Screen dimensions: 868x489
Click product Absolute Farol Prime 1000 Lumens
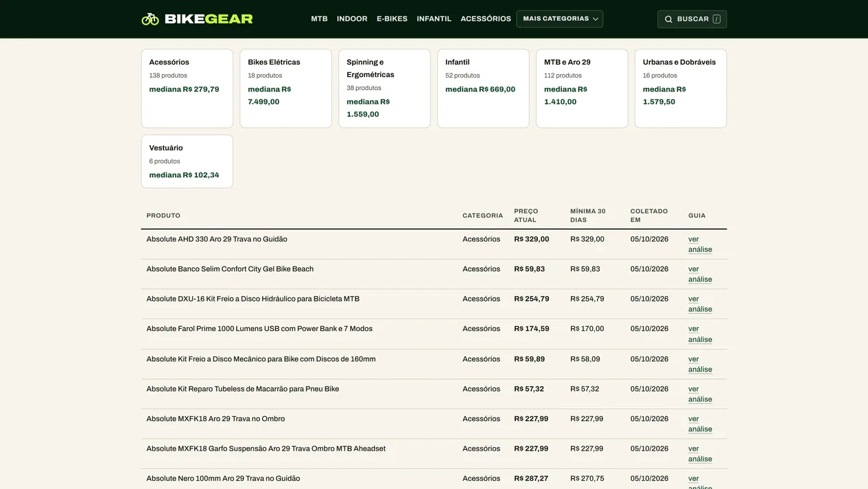[x=259, y=329]
